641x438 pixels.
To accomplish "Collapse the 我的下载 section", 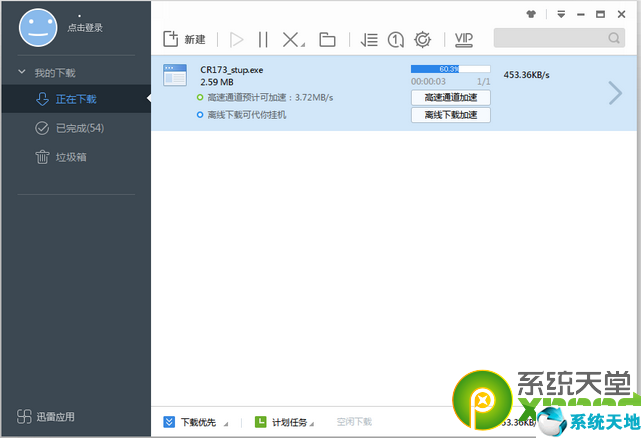I will tap(22, 72).
